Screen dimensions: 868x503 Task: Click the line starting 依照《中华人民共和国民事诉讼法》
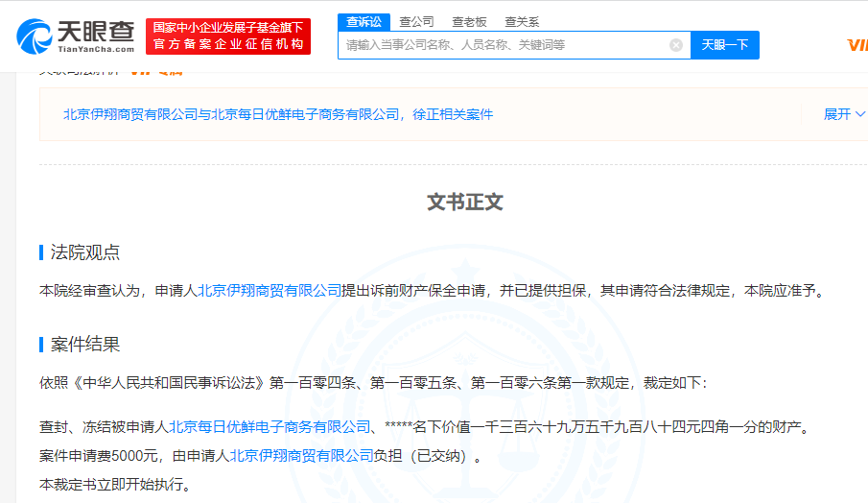tap(373, 383)
